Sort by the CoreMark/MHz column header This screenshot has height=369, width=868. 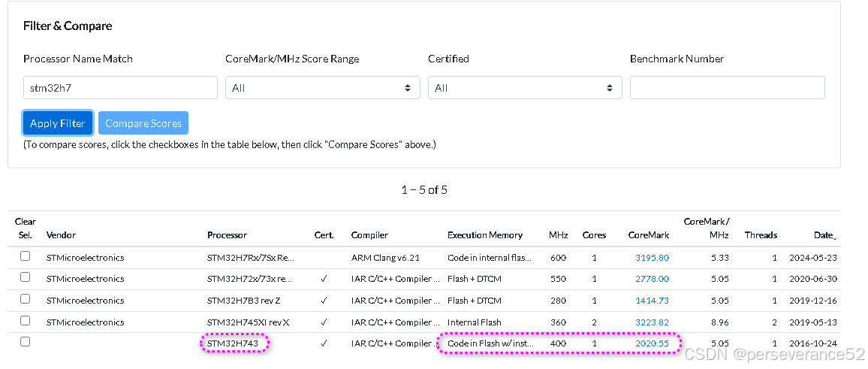tap(707, 228)
